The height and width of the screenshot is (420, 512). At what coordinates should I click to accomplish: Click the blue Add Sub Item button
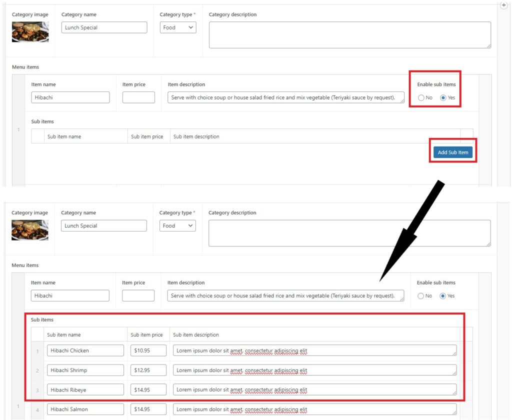[x=452, y=152]
